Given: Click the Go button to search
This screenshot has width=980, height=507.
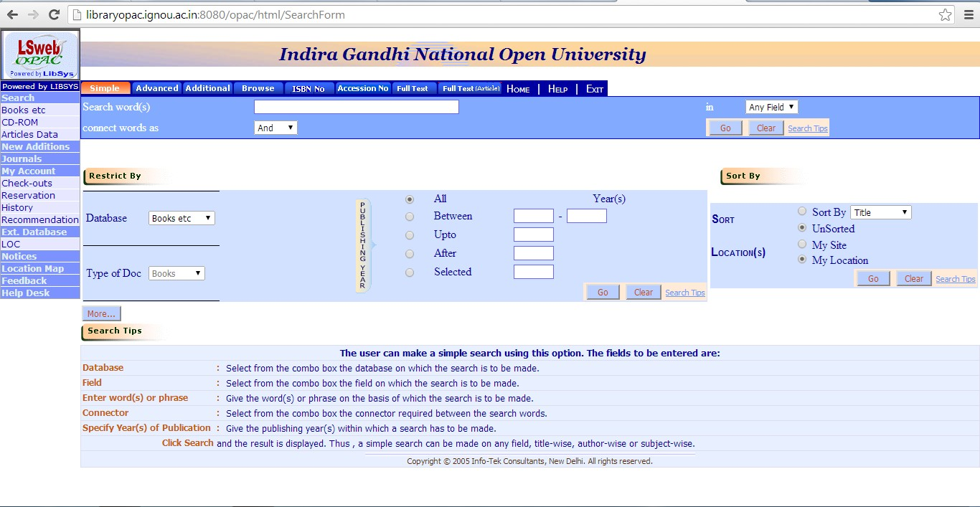Looking at the screenshot, I should (x=725, y=127).
